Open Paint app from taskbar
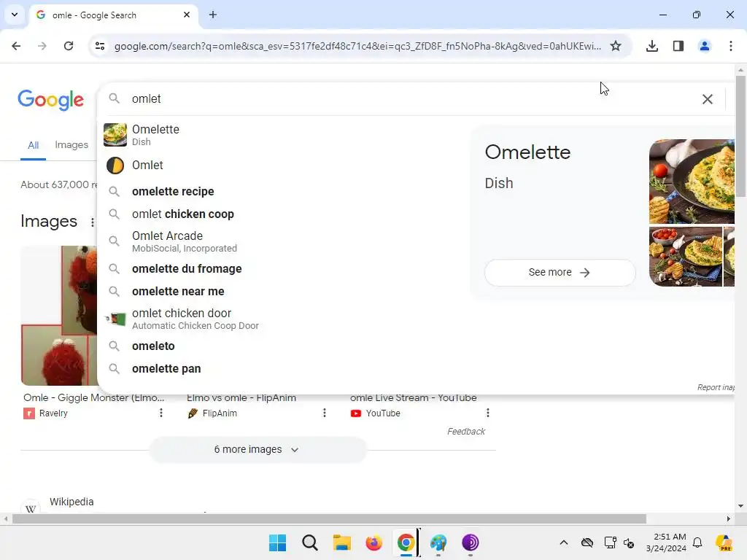 point(438,542)
